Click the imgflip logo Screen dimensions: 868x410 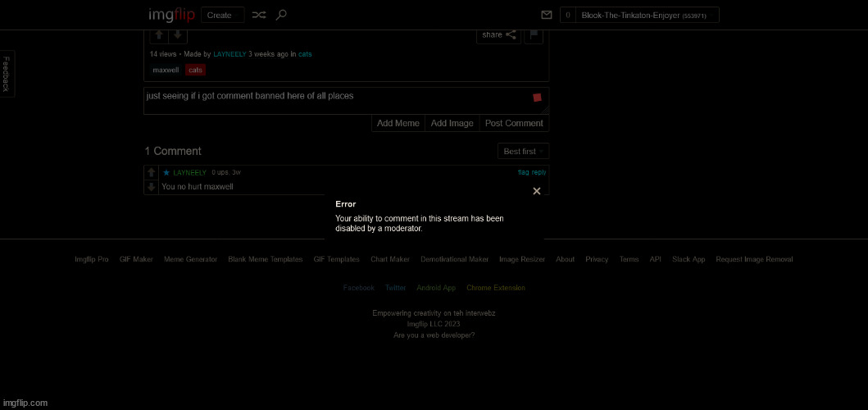tap(171, 15)
